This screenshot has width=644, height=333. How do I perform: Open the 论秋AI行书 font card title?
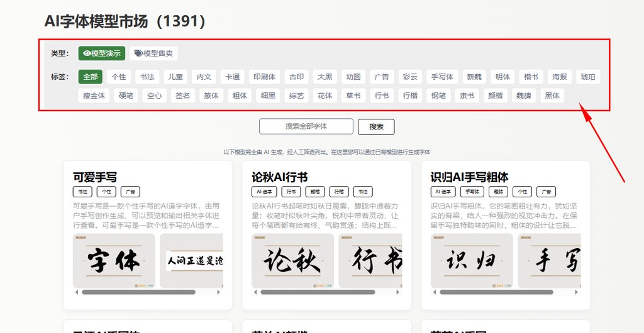pyautogui.click(x=280, y=177)
